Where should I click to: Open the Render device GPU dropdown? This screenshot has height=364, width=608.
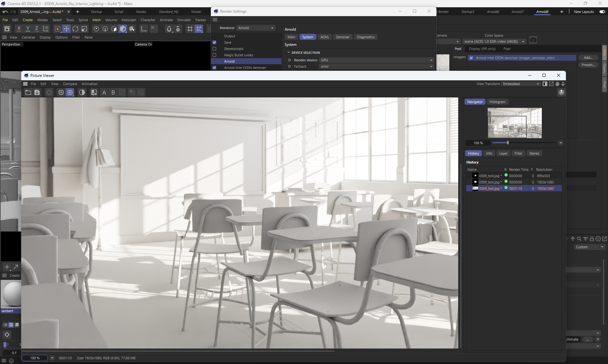tap(377, 60)
